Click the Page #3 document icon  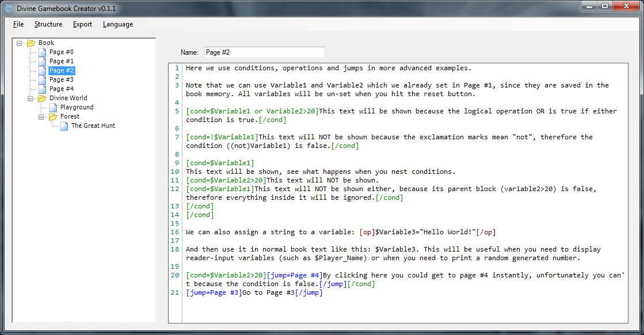[x=43, y=79]
